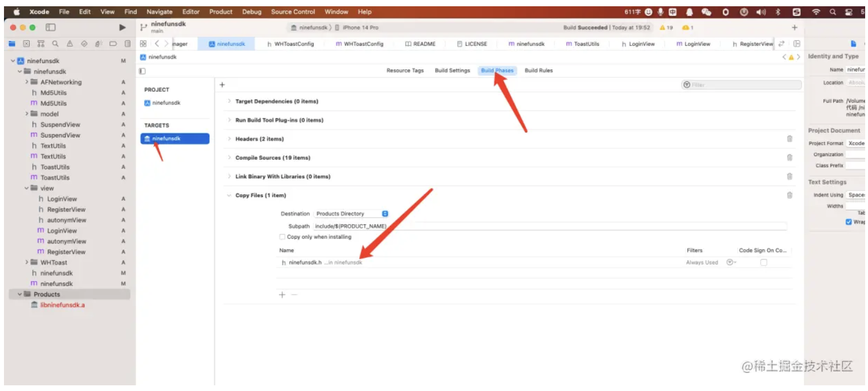Open the Destination Products Directory dropdown
868x391 pixels.
[x=351, y=214]
